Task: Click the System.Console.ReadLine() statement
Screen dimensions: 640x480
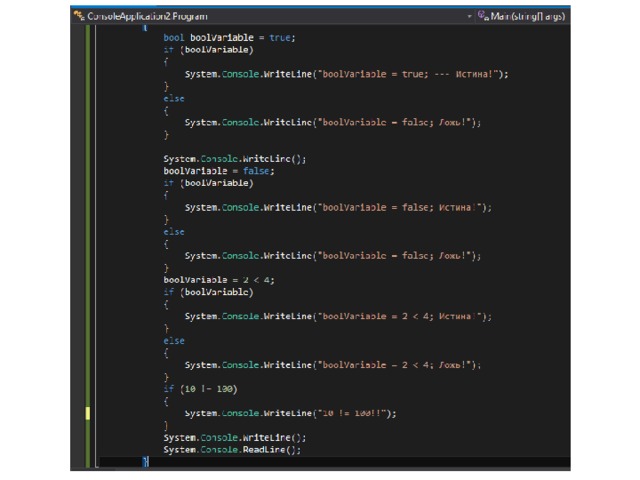Action: [x=231, y=450]
